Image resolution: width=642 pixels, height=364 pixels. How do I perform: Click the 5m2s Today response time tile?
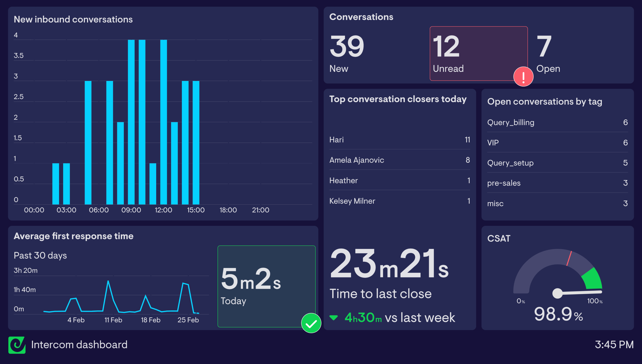tap(266, 286)
